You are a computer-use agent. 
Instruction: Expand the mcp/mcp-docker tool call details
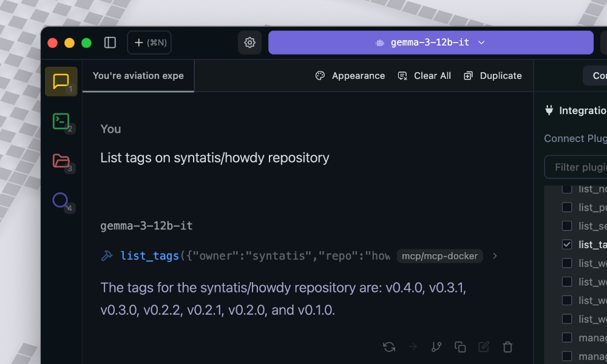click(495, 256)
